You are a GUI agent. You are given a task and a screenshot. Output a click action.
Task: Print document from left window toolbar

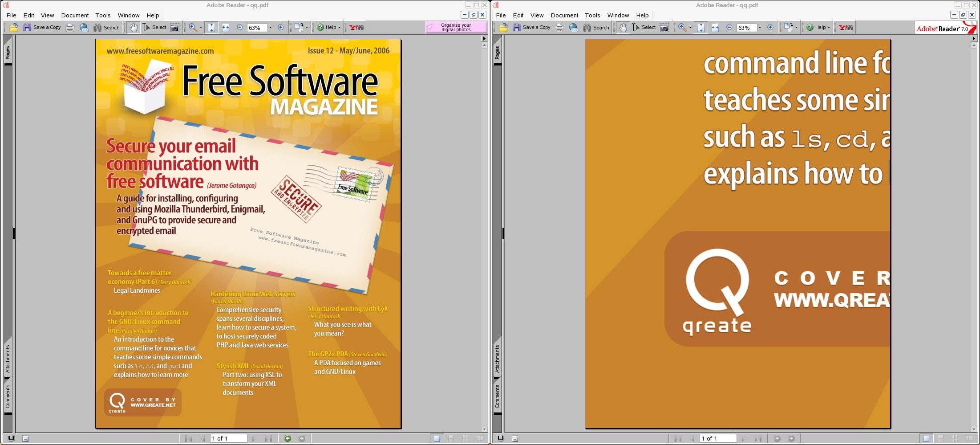click(x=70, y=28)
